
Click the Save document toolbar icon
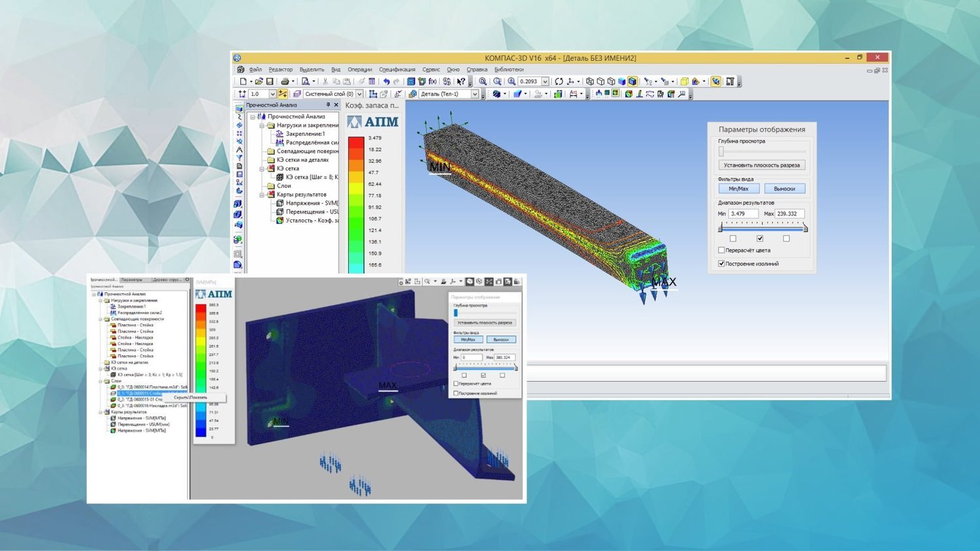point(269,82)
